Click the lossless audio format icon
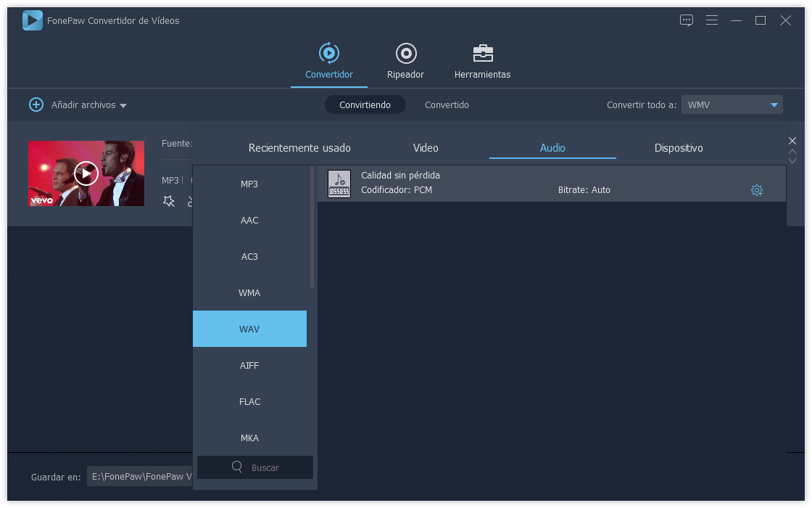Image resolution: width=812 pixels, height=508 pixels. pyautogui.click(x=339, y=184)
